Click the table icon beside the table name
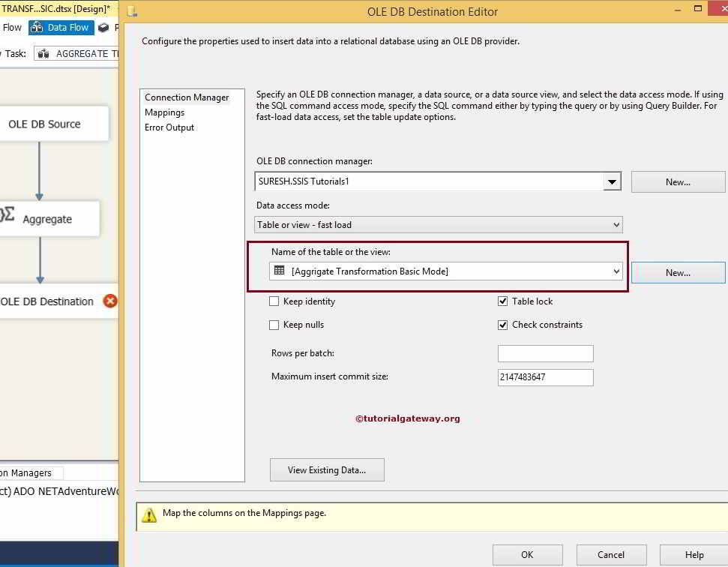The image size is (728, 567). [x=280, y=271]
